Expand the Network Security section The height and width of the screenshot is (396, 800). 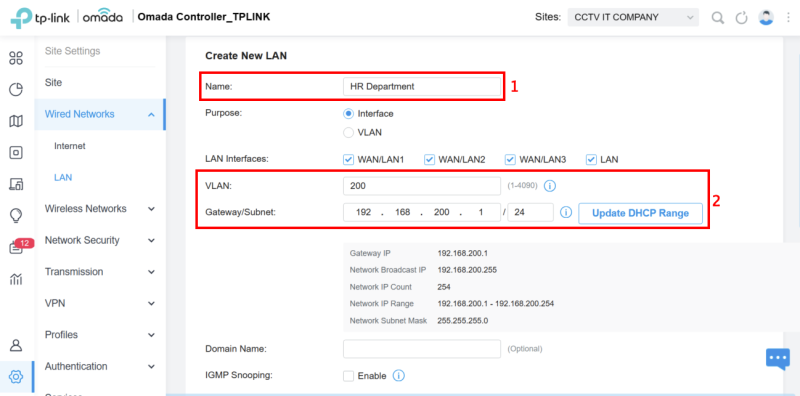99,240
